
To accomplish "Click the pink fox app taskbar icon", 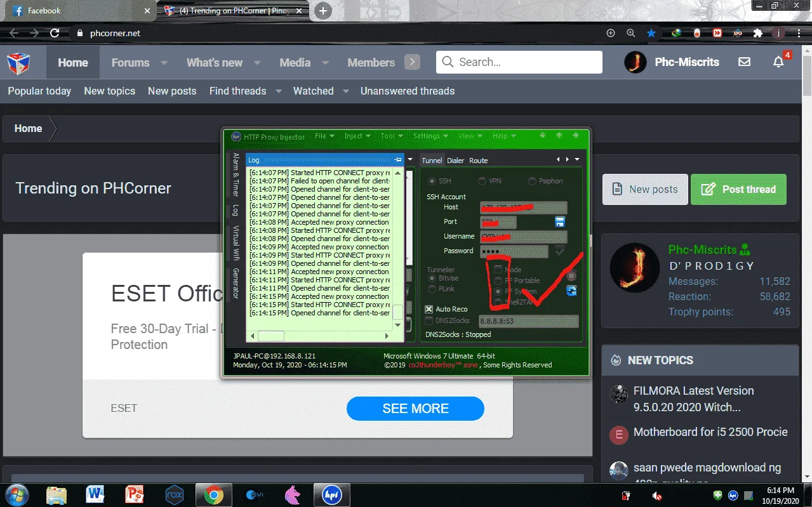I will pos(293,494).
